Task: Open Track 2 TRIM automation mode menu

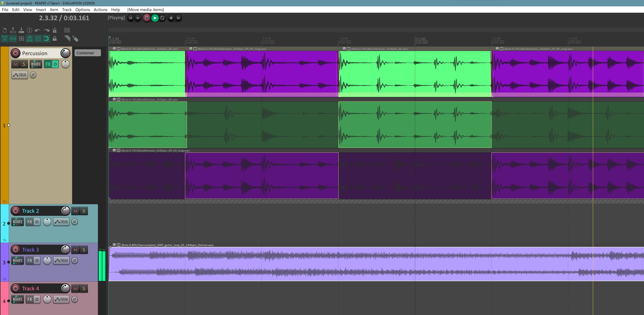Action: (x=61, y=222)
